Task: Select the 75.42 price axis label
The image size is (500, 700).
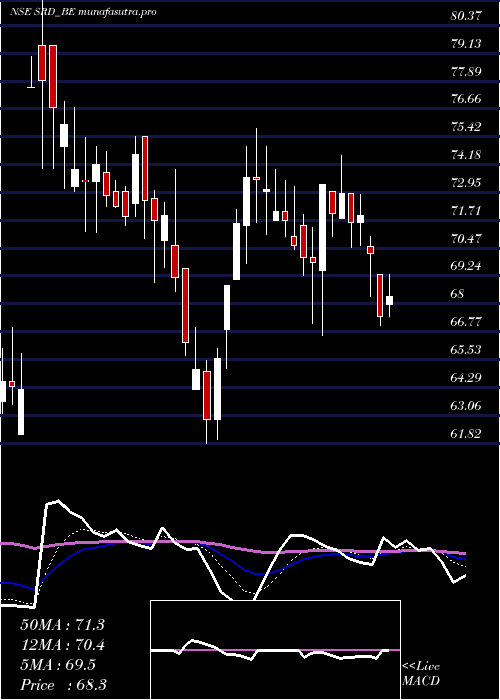Action: tap(466, 127)
